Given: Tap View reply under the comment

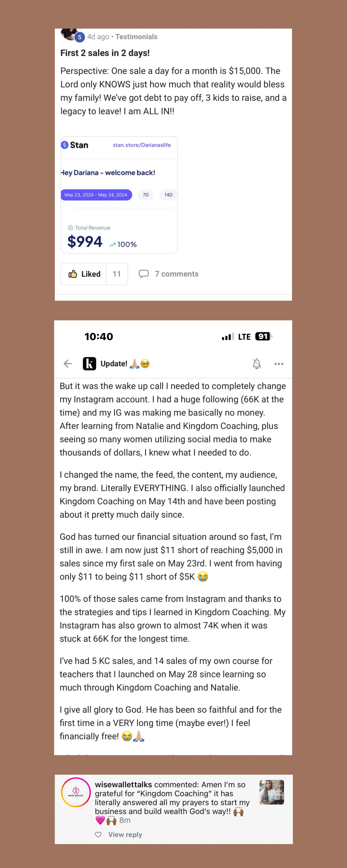Looking at the screenshot, I should tap(125, 835).
